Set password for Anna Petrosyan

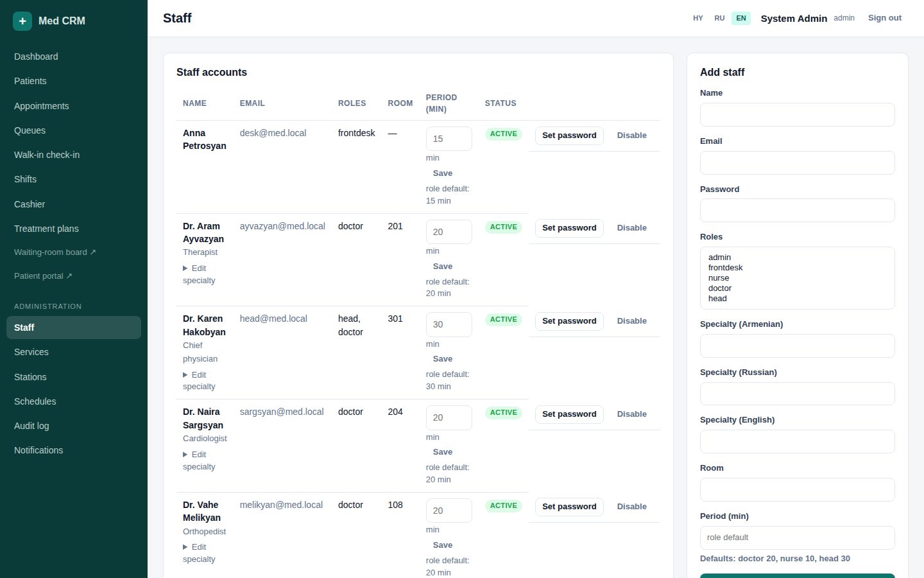pyautogui.click(x=569, y=136)
